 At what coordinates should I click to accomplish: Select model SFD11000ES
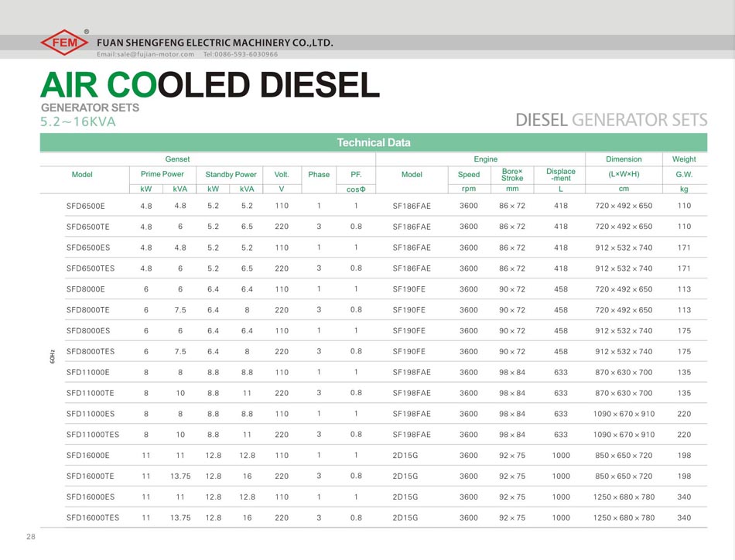pyautogui.click(x=91, y=414)
